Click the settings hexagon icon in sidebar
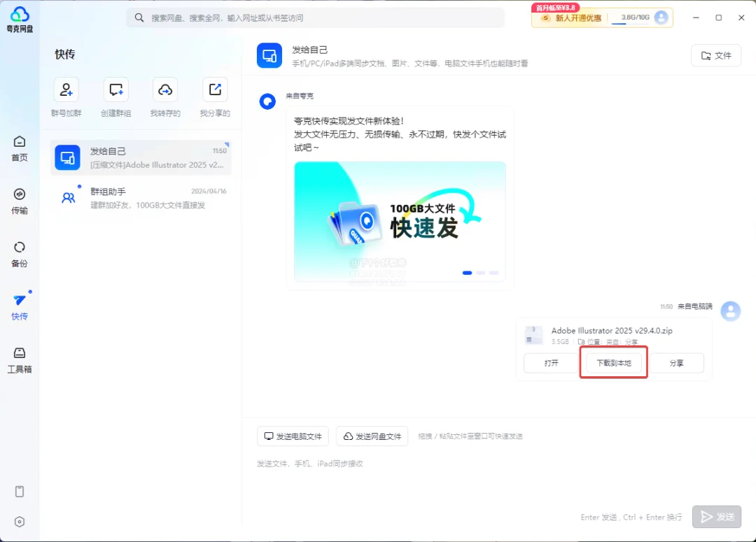The width and height of the screenshot is (756, 542). click(20, 522)
